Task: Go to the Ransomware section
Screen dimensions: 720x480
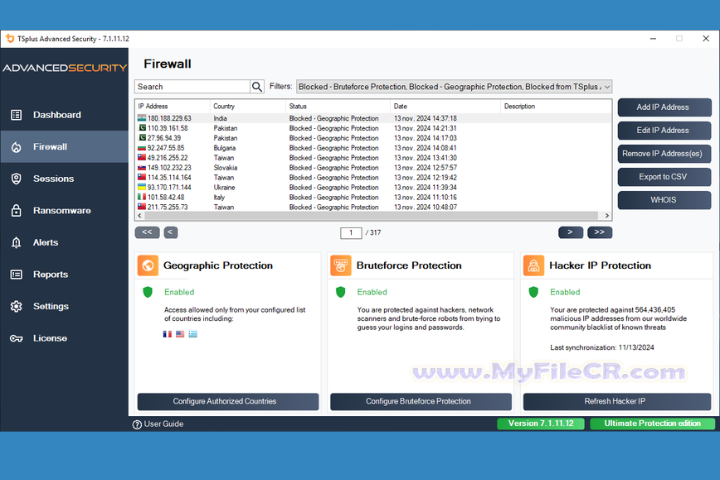Action: point(64,210)
